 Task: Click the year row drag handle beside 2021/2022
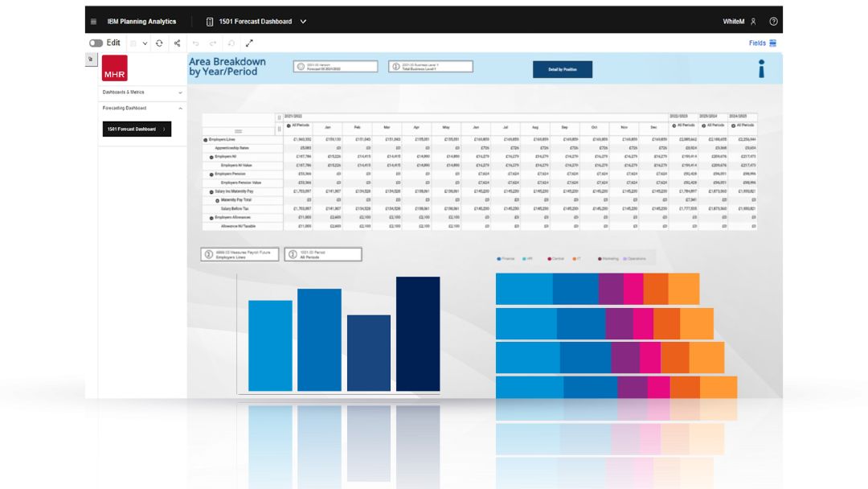[279, 117]
